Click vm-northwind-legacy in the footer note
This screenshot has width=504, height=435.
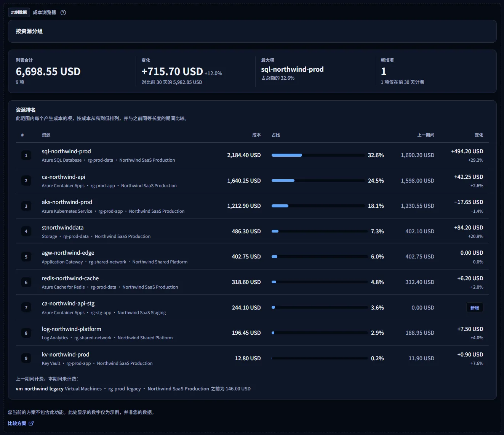tap(40, 389)
